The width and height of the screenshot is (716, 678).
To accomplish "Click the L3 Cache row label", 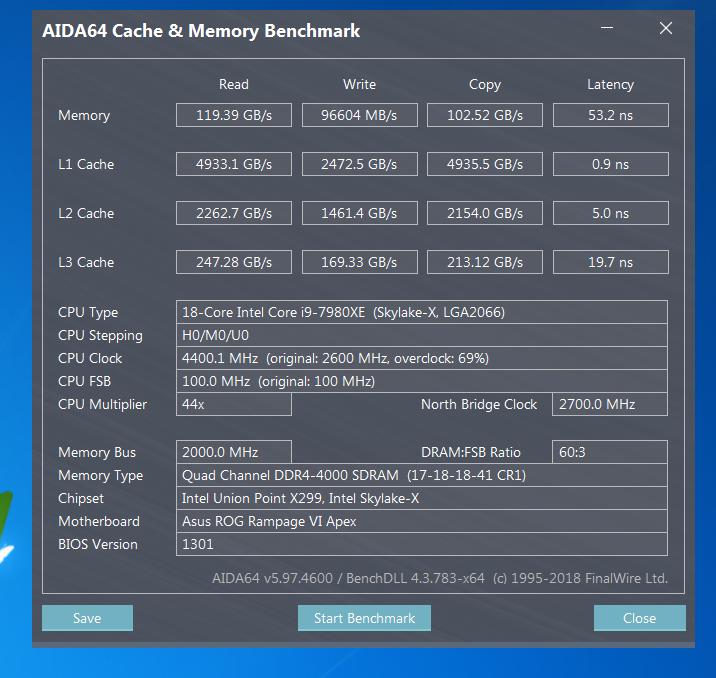I will pos(86,263).
